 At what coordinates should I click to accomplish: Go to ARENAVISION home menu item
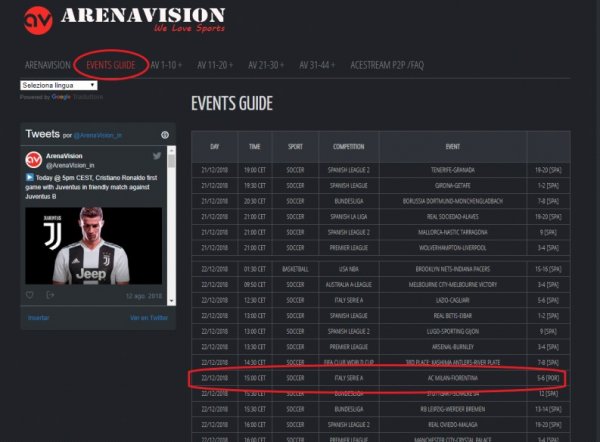[x=46, y=64]
